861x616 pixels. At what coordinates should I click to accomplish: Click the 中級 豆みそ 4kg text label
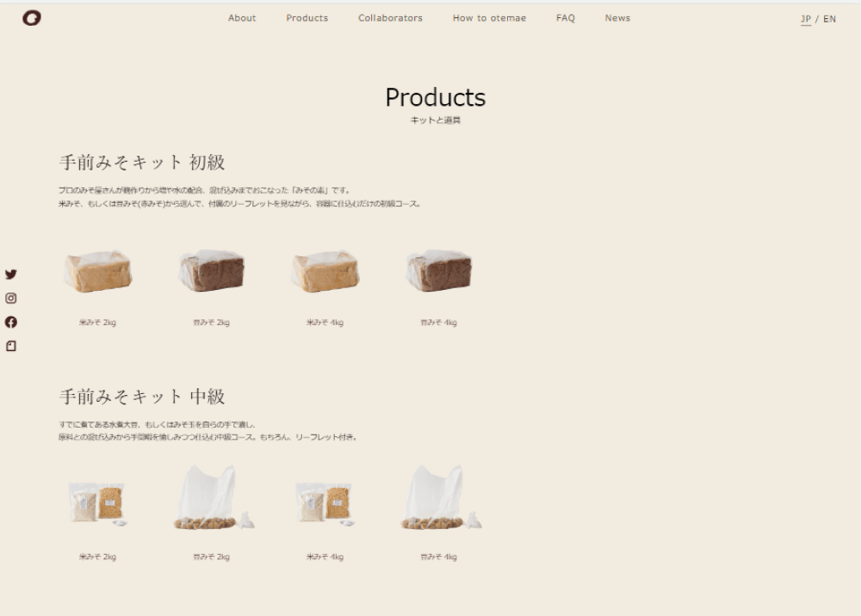438,557
